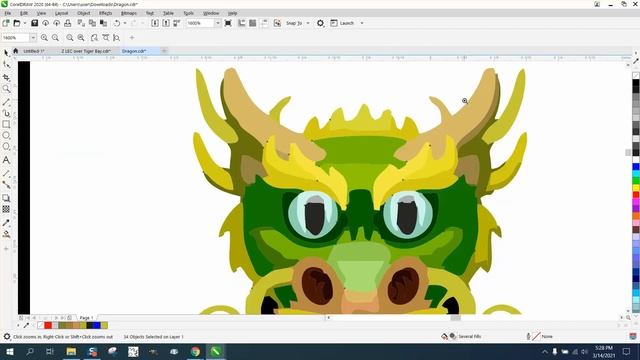Screen dimensions: 640x360
Task: Expand the Launch dropdown
Action: coord(362,23)
